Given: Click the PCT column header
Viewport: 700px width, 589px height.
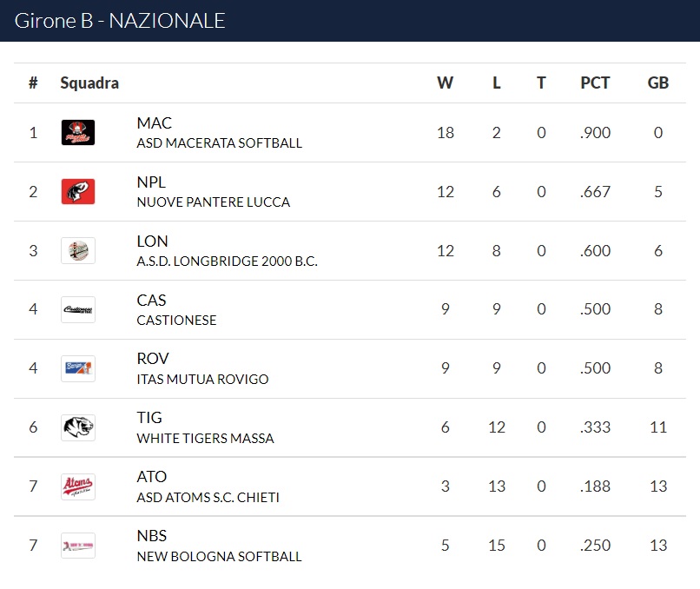Looking at the screenshot, I should (595, 83).
